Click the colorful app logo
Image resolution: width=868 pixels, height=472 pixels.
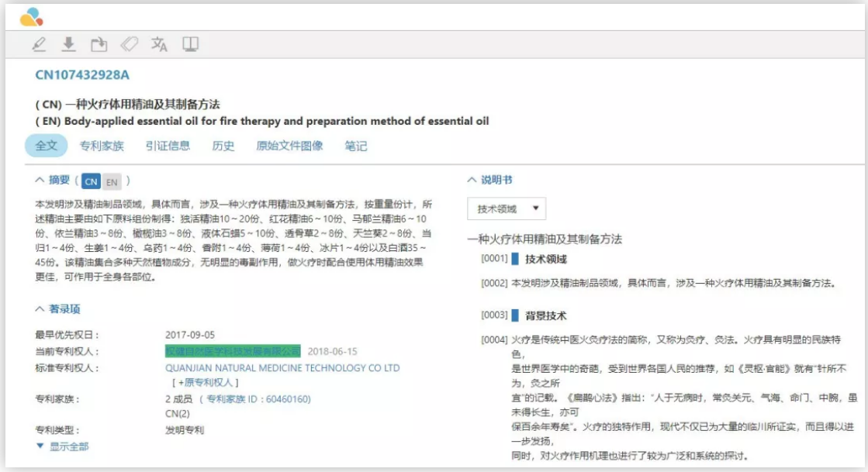pos(32,16)
